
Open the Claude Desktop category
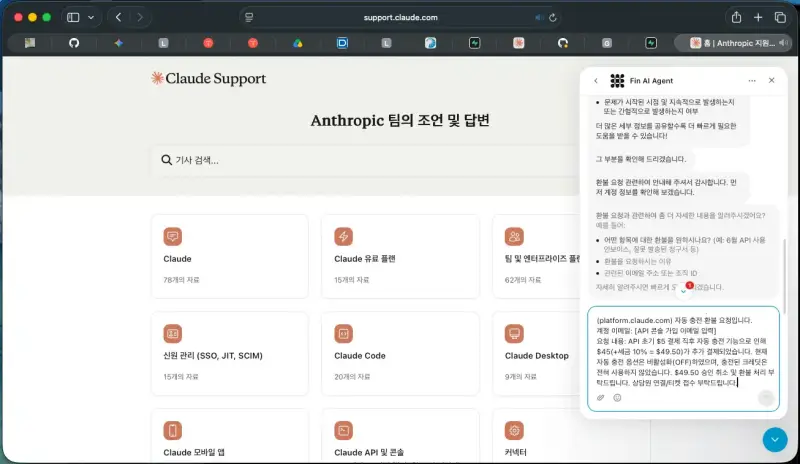click(536, 353)
